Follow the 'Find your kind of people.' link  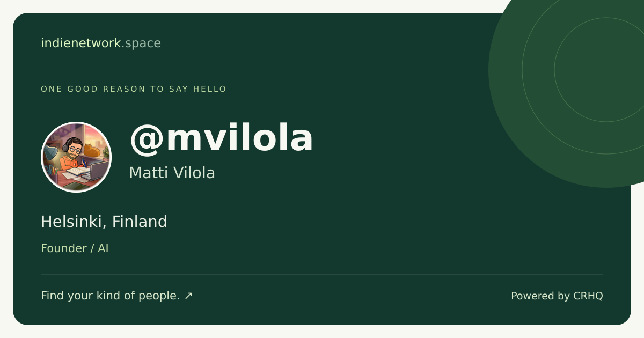click(110, 296)
